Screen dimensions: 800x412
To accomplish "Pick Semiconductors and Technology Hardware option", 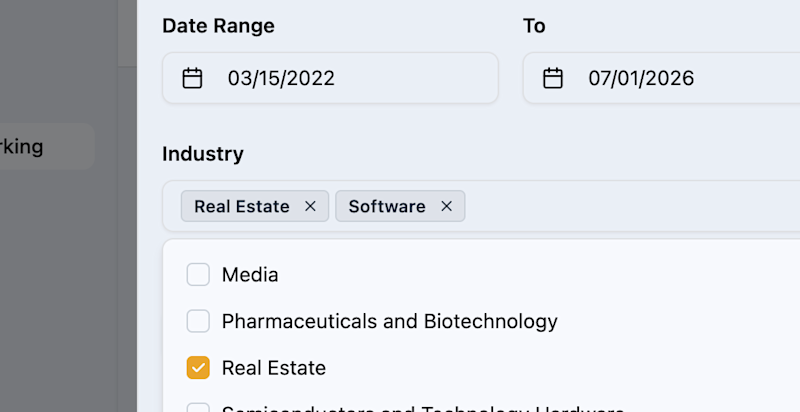I will (x=423, y=408).
